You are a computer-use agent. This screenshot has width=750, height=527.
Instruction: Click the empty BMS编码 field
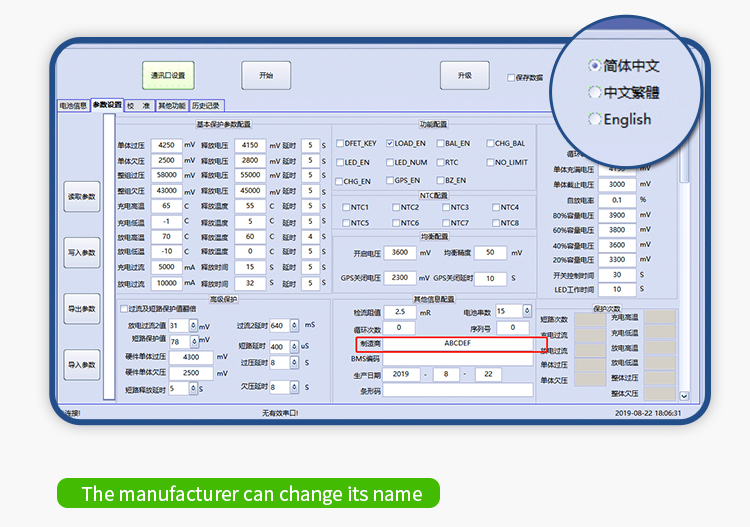pos(457,359)
